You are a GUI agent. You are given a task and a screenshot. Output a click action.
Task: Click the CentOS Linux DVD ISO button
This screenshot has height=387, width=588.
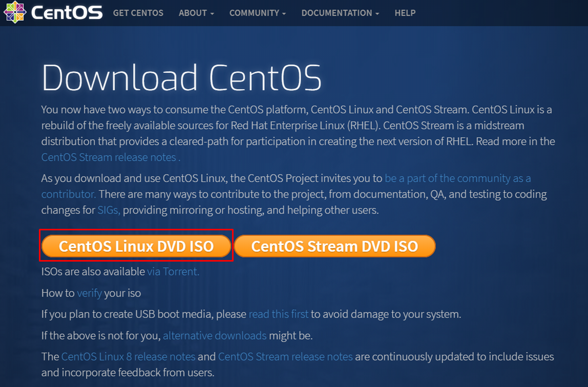(x=136, y=246)
